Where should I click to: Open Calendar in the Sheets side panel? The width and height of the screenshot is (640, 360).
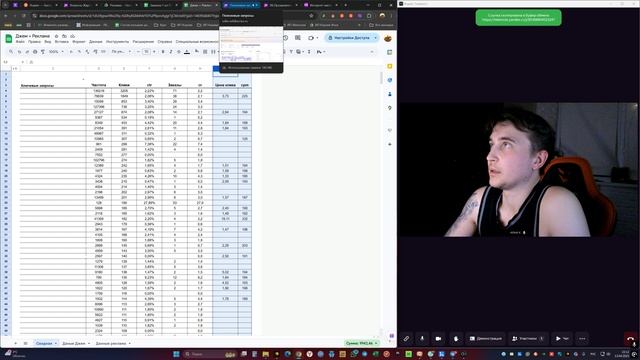(390, 52)
